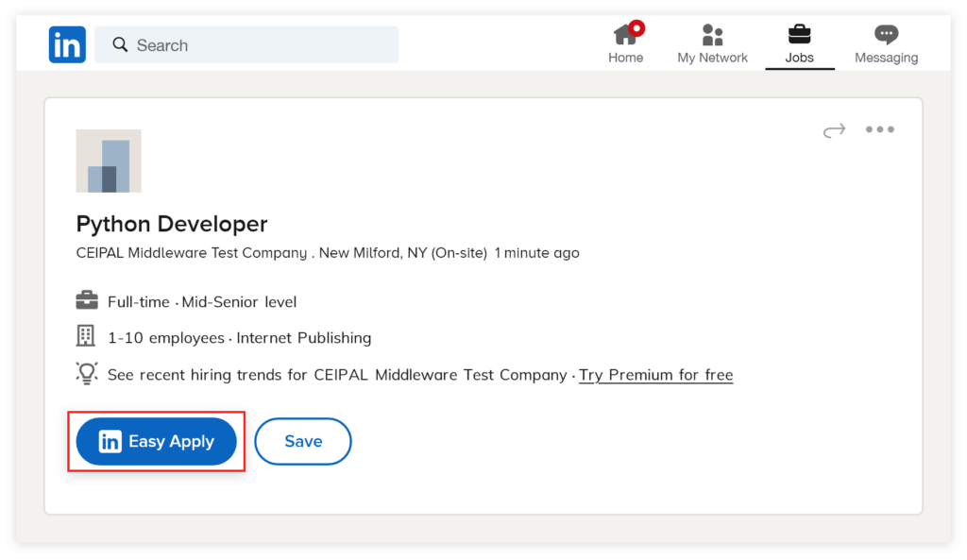Click the Easy Apply button
967x560 pixels.
coord(156,442)
